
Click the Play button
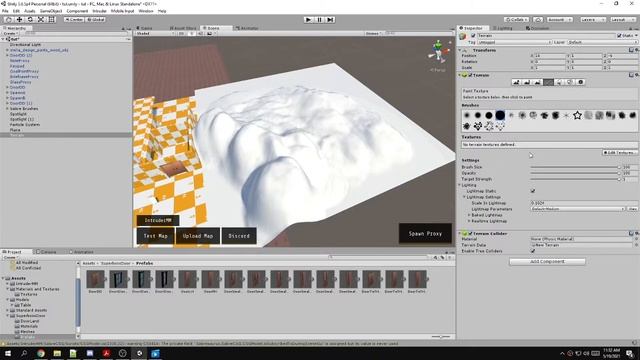click(309, 20)
